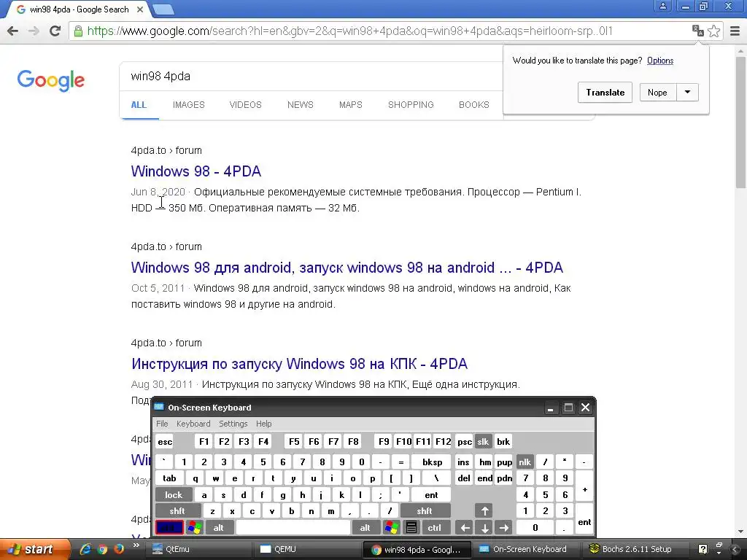Viewport: 747px width, 560px height.
Task: Launch Chrome from the quick launch bar
Action: (x=102, y=549)
